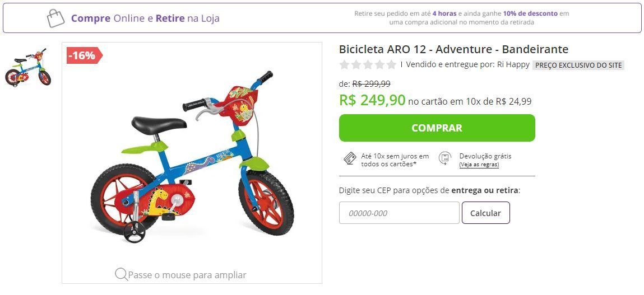Viewport: 644px width, 295px height.
Task: Click the -16% discount badge
Action: [x=84, y=55]
